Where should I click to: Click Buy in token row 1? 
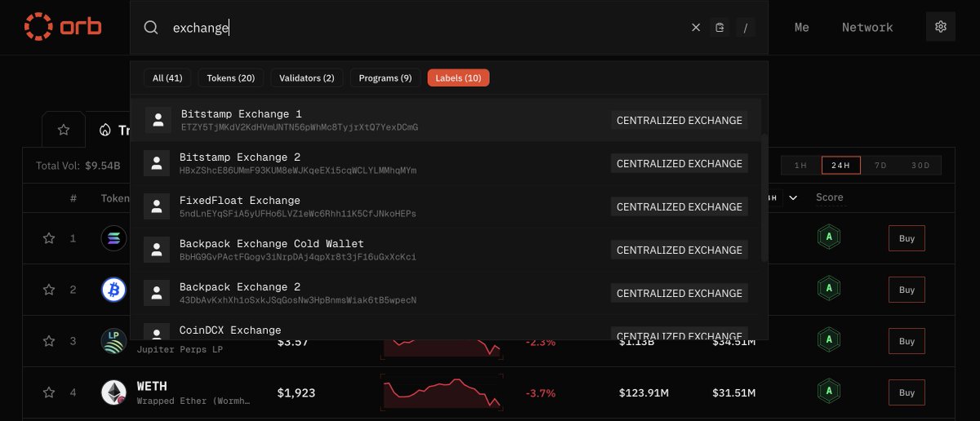point(906,238)
